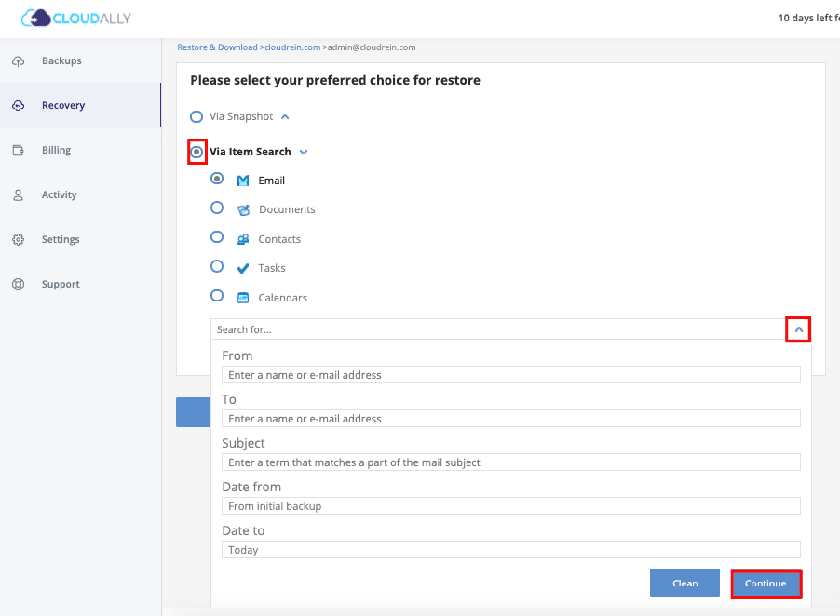Image resolution: width=840 pixels, height=616 pixels.
Task: Click the Search for... field
Action: (x=499, y=329)
